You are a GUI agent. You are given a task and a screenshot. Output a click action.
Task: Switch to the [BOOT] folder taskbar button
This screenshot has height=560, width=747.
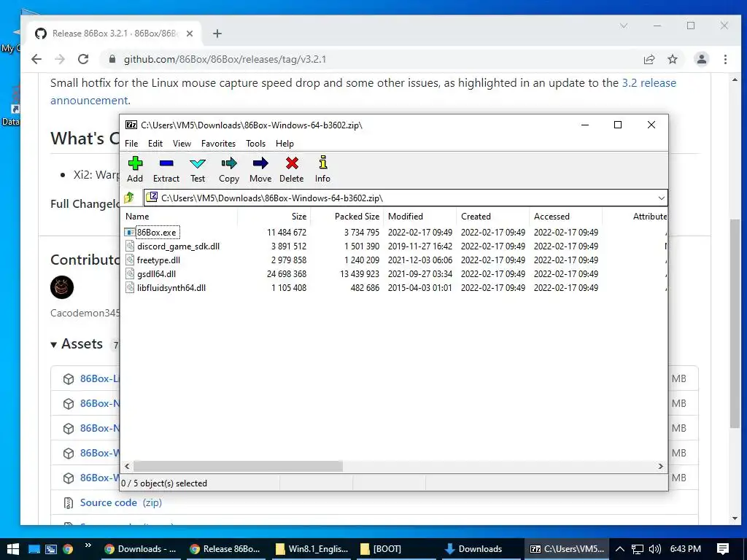(x=398, y=549)
